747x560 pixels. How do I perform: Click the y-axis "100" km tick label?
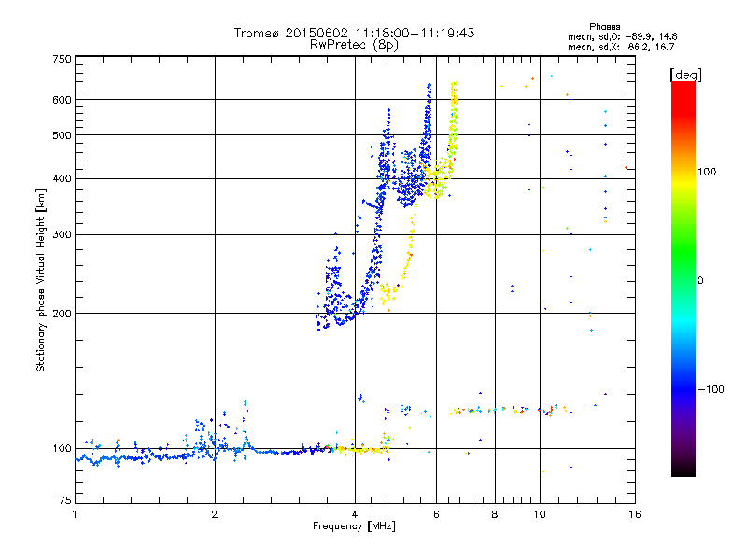coord(63,448)
